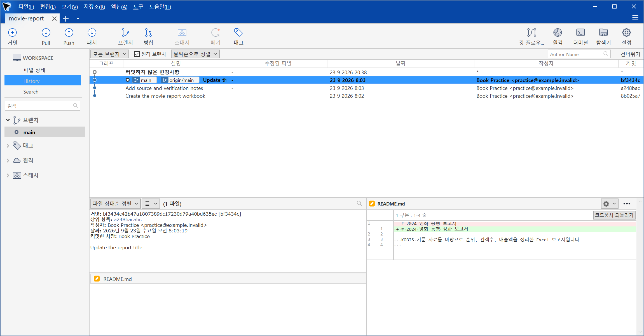The image size is (644, 336).
Task: Select the uncommitted changes (커밋하지 않은 변경사항) row
Action: (366, 72)
